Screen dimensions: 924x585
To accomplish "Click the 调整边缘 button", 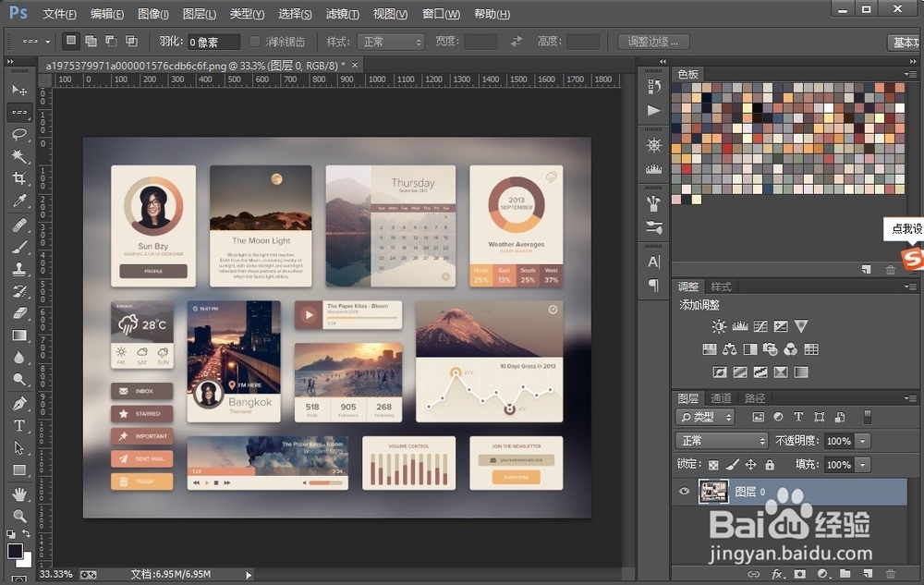I will (x=653, y=42).
